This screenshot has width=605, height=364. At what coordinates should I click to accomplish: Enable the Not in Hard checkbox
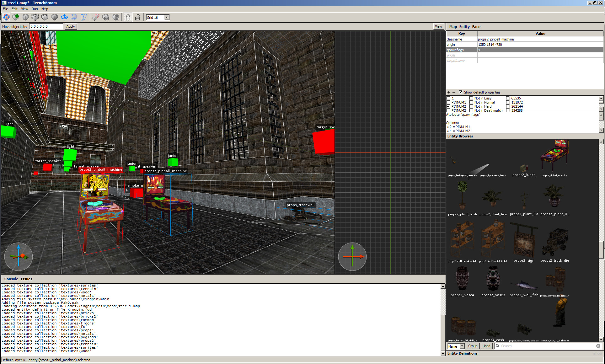(471, 106)
